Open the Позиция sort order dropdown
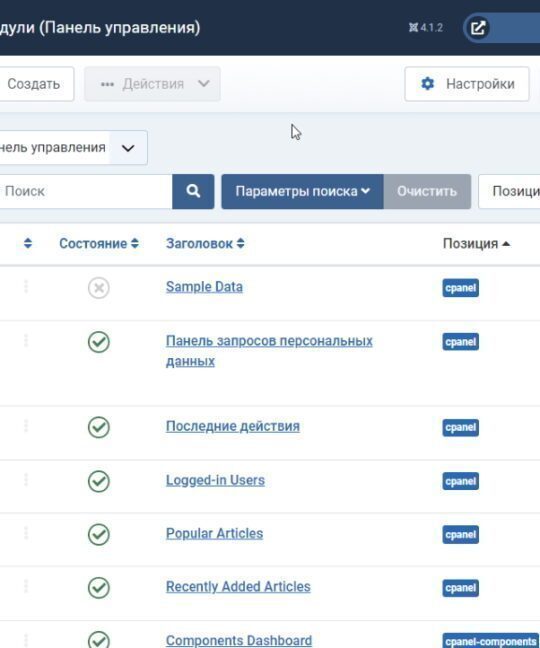The width and height of the screenshot is (540, 648). (x=509, y=191)
